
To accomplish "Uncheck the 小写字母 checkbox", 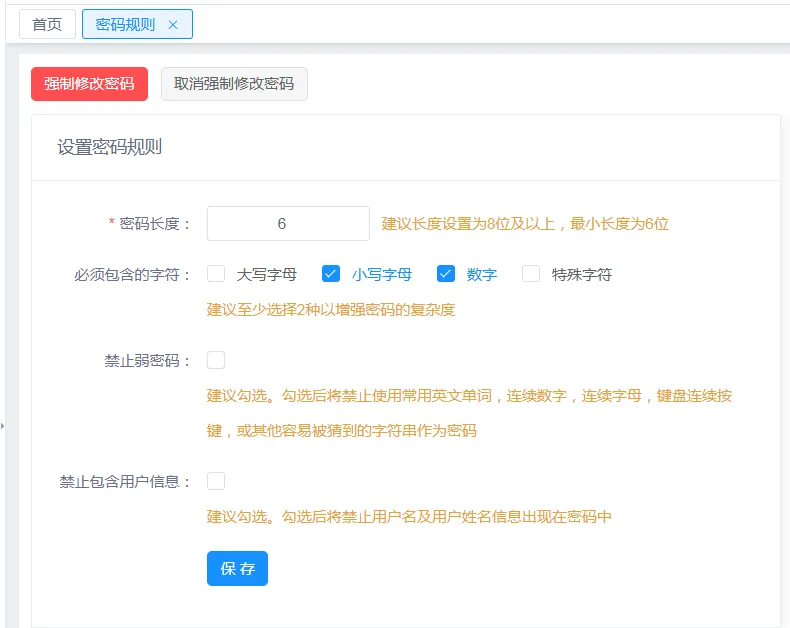I will pos(331,274).
